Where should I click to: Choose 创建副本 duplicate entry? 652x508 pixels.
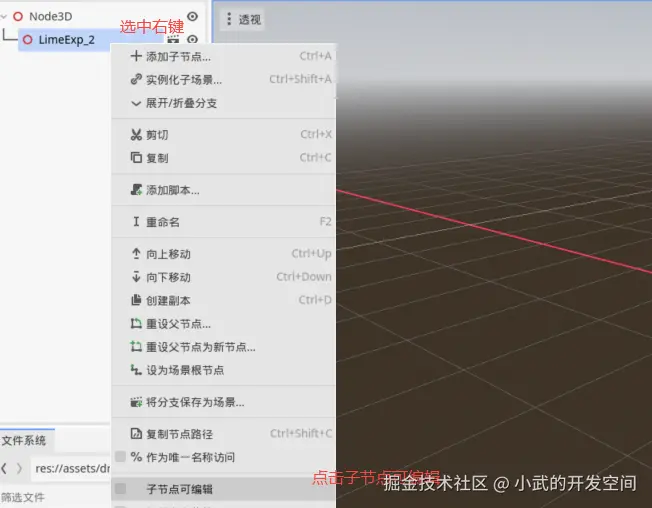(x=223, y=301)
